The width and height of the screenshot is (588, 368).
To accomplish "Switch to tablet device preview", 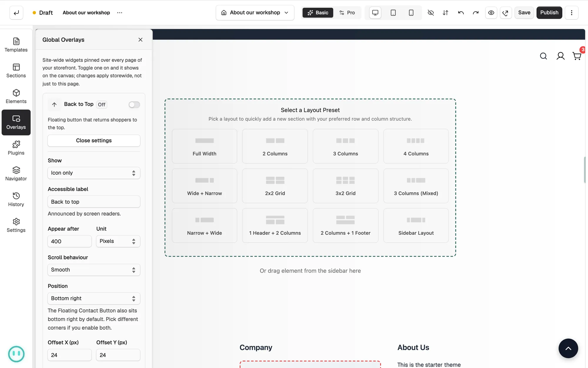I will tap(393, 13).
